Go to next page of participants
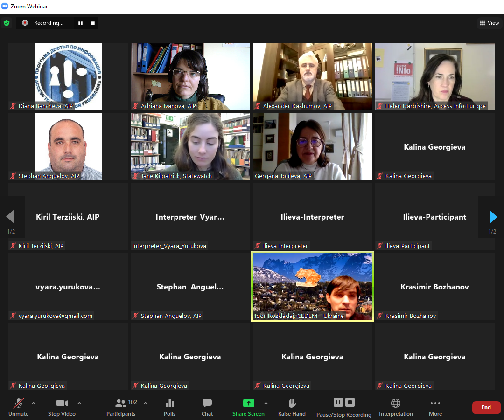Viewport: 504px width, 420px height. click(493, 217)
